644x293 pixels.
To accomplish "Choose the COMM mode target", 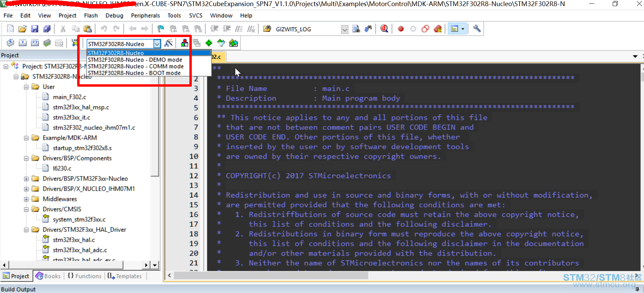I will pyautogui.click(x=136, y=66).
